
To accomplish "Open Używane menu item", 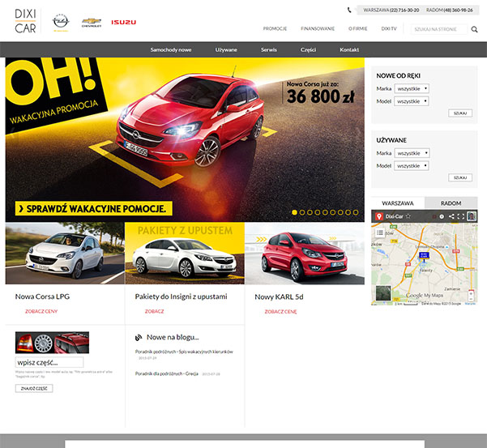I will click(x=226, y=49).
